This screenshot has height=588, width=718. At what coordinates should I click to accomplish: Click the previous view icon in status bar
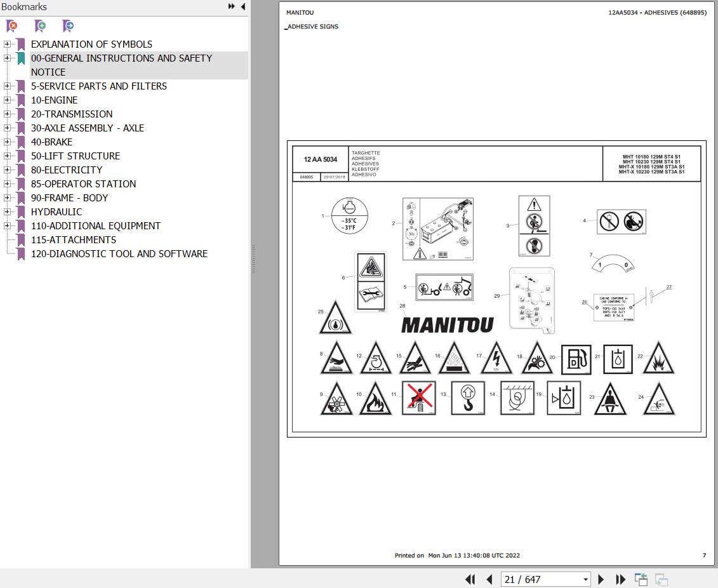pos(641,579)
